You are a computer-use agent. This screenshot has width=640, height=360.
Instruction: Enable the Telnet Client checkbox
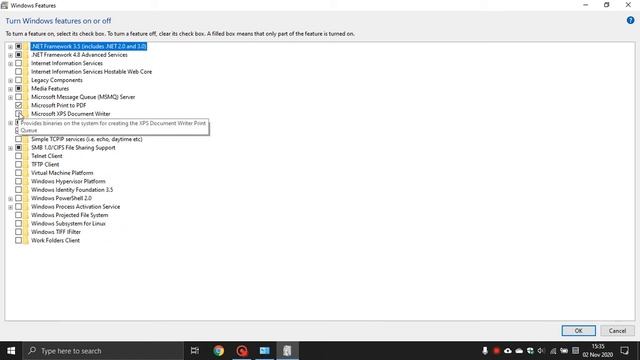tap(18, 156)
